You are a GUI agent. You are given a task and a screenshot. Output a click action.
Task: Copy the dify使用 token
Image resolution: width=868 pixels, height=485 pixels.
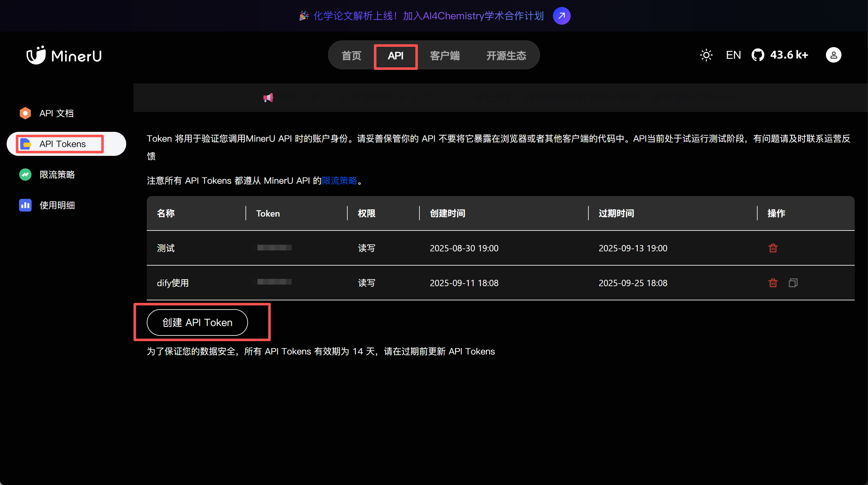point(793,283)
